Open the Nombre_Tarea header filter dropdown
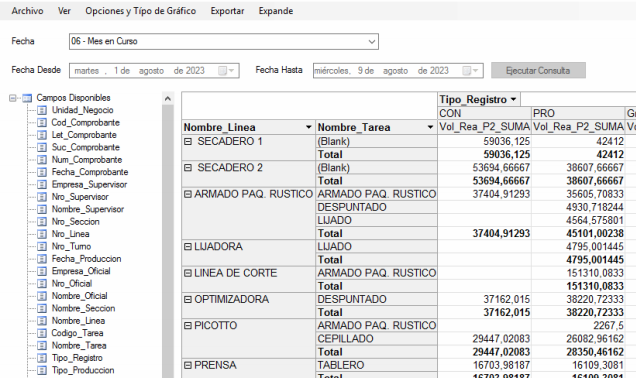The width and height of the screenshot is (636, 378). click(x=430, y=127)
